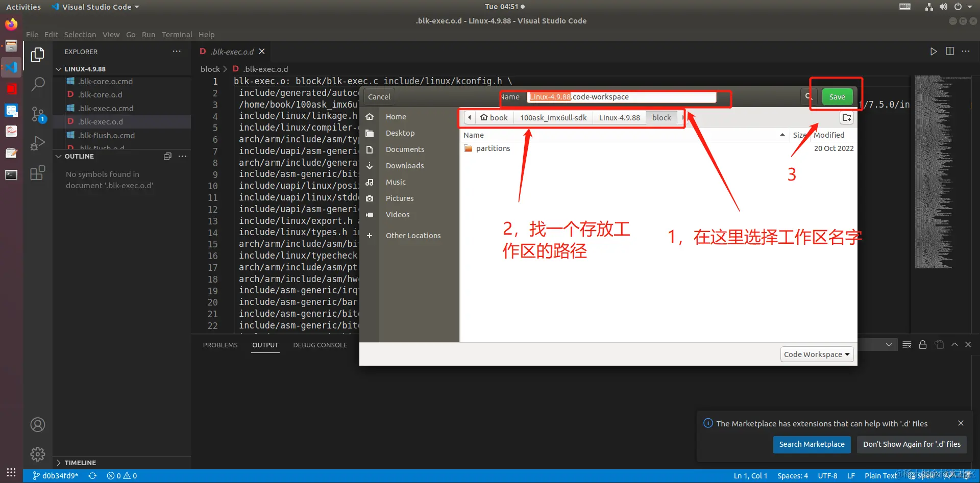The width and height of the screenshot is (980, 483).
Task: Switch to the DEBUG CONSOLE tab
Action: point(320,345)
